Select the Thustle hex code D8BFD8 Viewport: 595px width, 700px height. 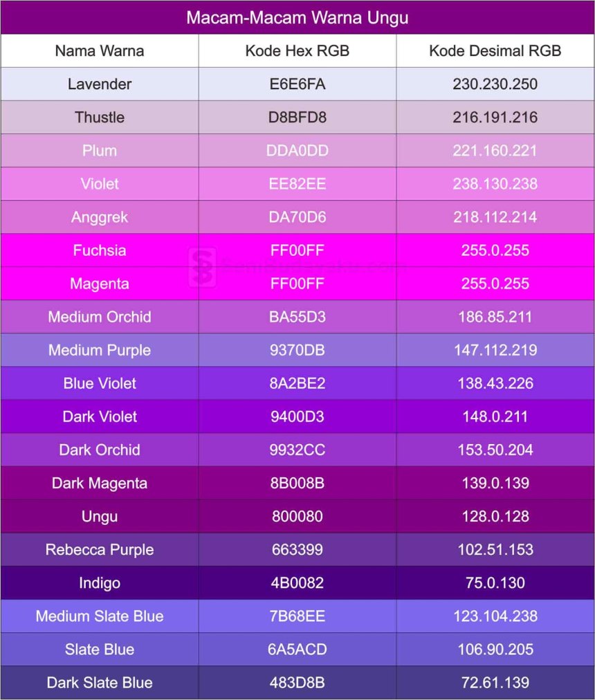pyautogui.click(x=297, y=118)
